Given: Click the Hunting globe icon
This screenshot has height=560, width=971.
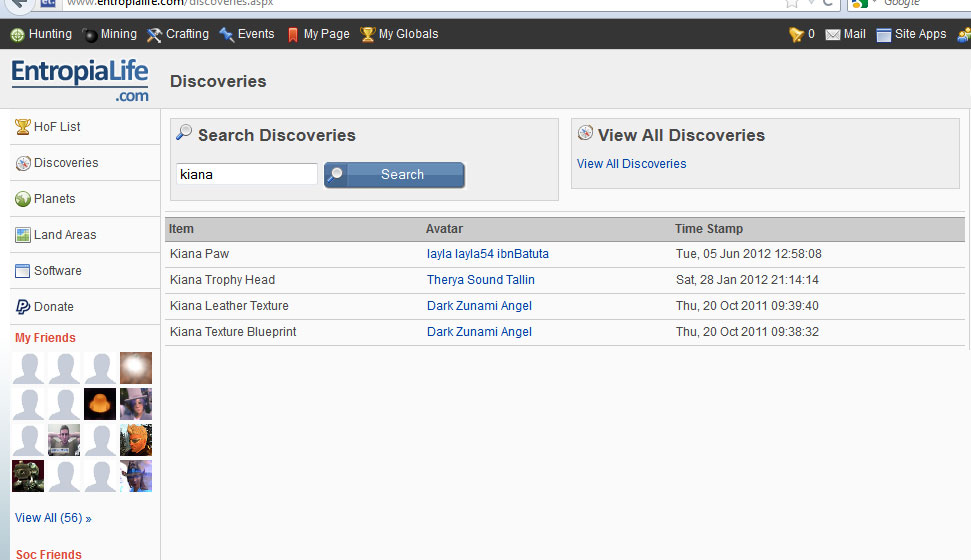Looking at the screenshot, I should pos(17,35).
